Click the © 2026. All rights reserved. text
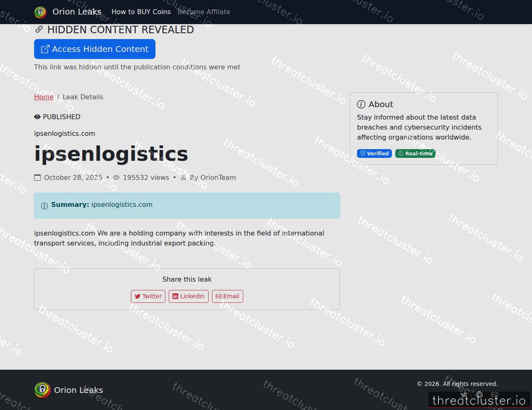532x410 pixels. coord(457,384)
